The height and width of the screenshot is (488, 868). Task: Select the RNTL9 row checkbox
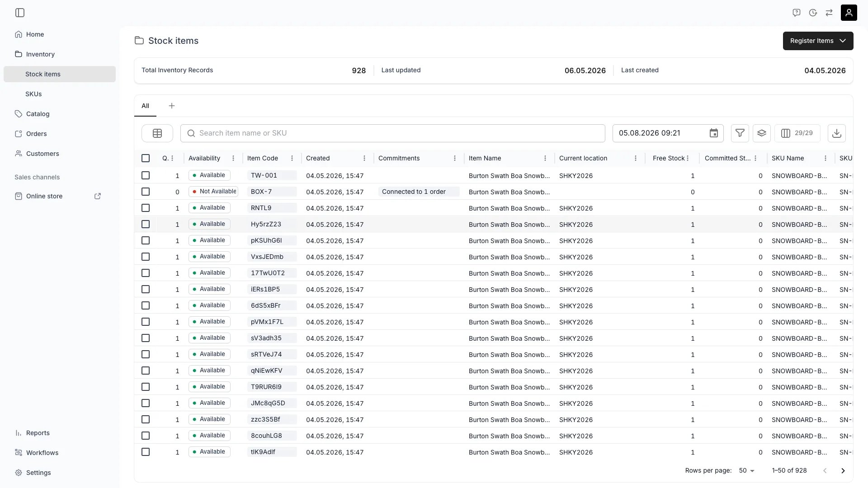click(x=146, y=208)
